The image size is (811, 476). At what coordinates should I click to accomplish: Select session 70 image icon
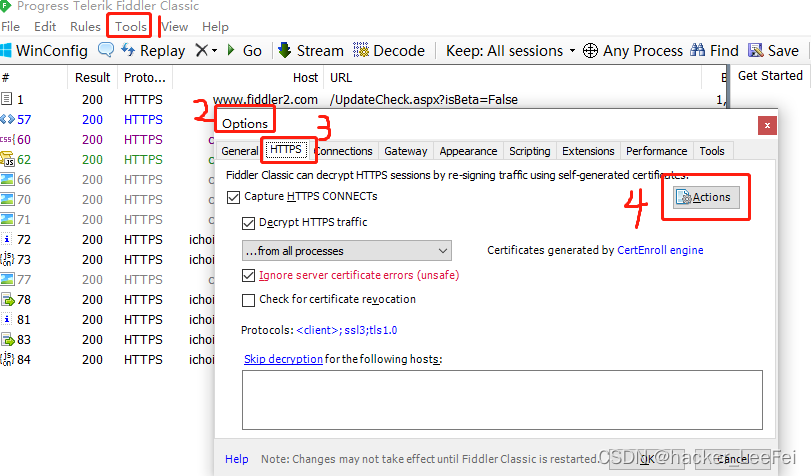[x=7, y=199]
